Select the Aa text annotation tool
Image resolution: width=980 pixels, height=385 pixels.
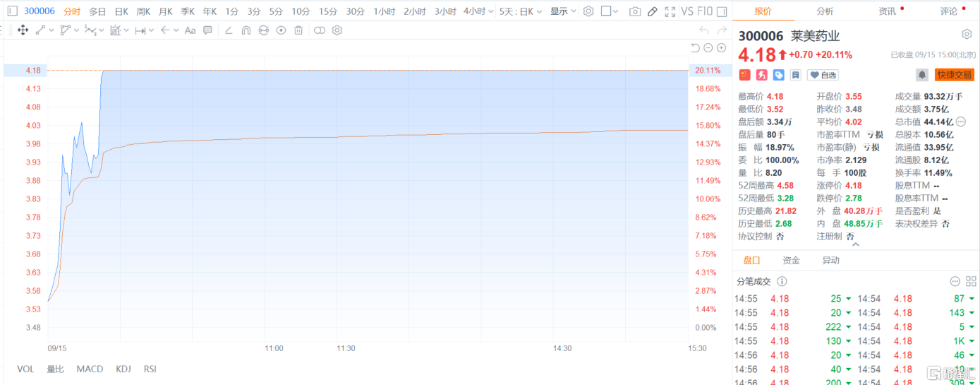point(190,30)
